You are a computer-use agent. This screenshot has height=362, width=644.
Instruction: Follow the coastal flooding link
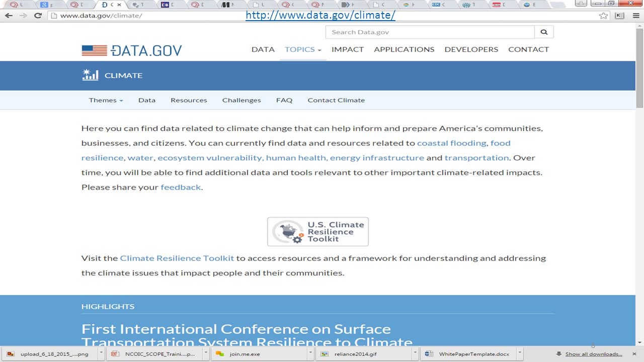tap(452, 143)
